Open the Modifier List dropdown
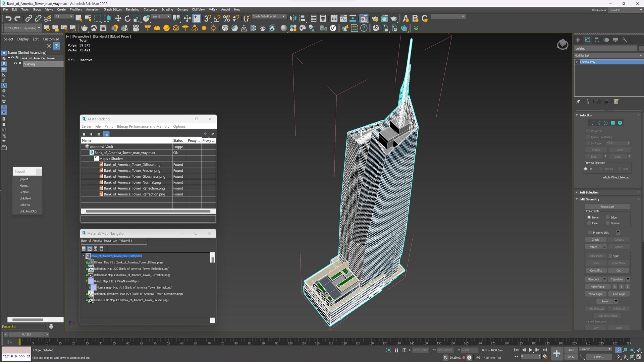 pyautogui.click(x=608, y=56)
